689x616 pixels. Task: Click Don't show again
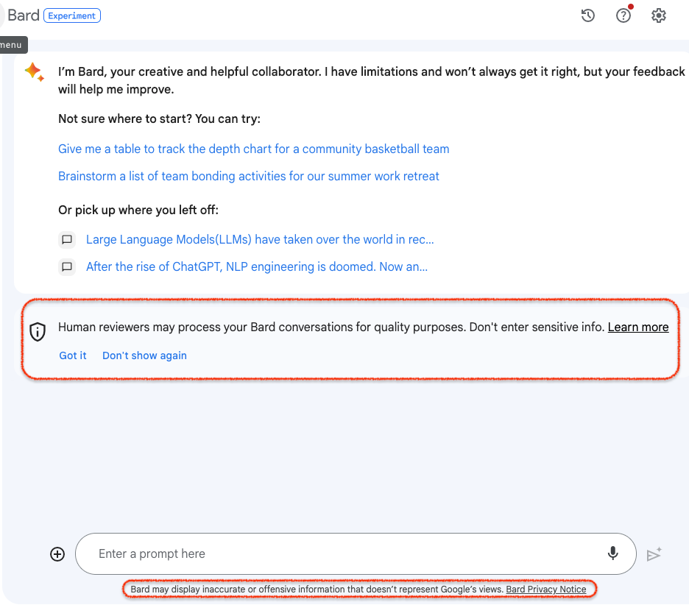coord(144,355)
